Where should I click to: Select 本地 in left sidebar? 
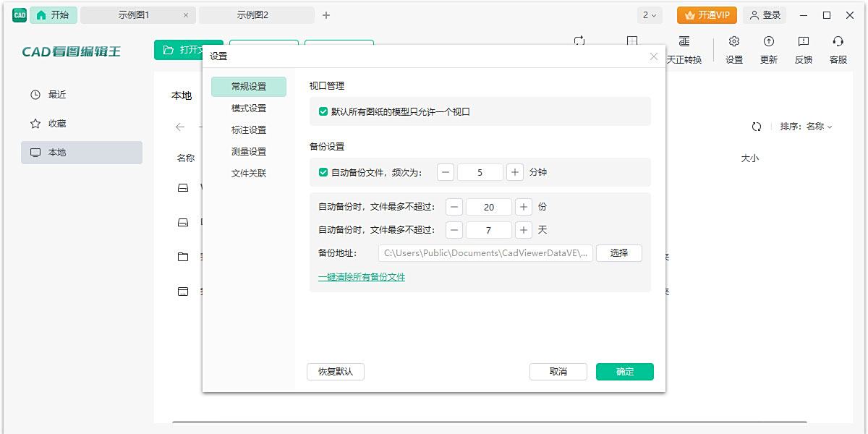[x=82, y=153]
